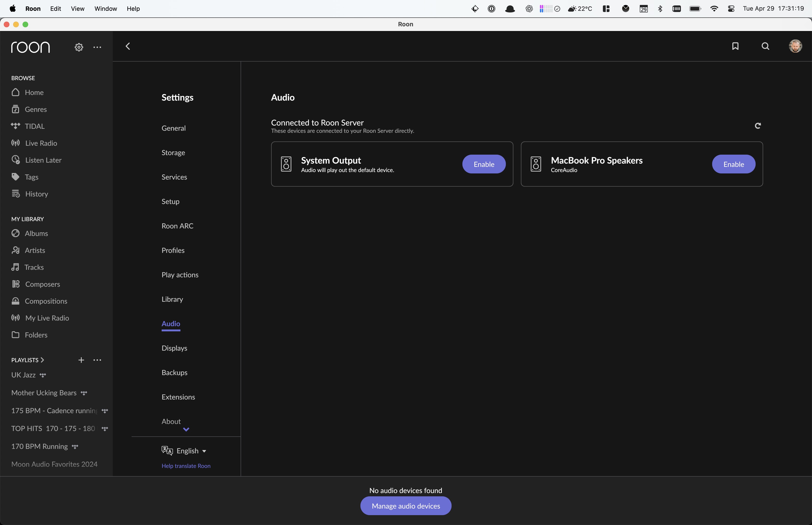The width and height of the screenshot is (812, 525).
Task: Enable the System Output device
Action: tap(484, 164)
